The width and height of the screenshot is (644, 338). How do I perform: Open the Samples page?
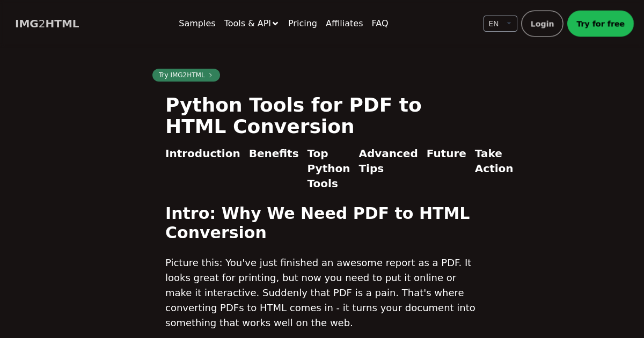coord(197,24)
